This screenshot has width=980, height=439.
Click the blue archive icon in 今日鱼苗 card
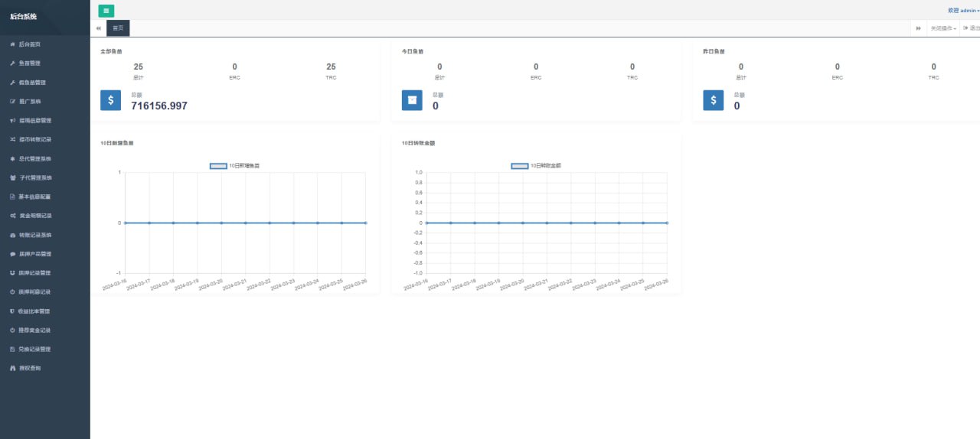(412, 100)
